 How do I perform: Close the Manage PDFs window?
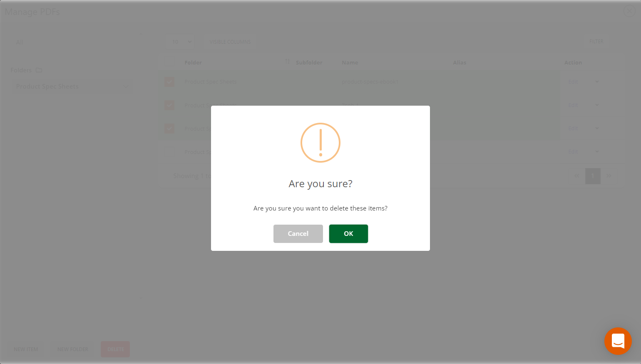(x=629, y=11)
